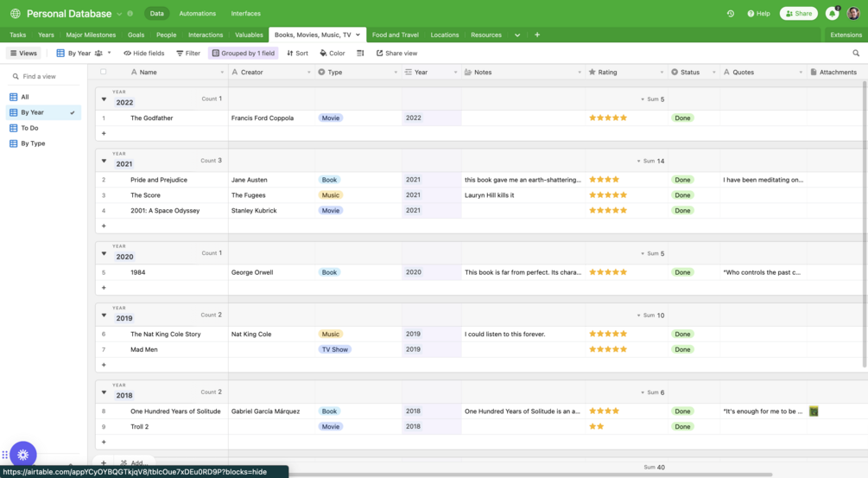Expand the more tables dropdown chevron
The image size is (868, 478).
click(x=517, y=35)
